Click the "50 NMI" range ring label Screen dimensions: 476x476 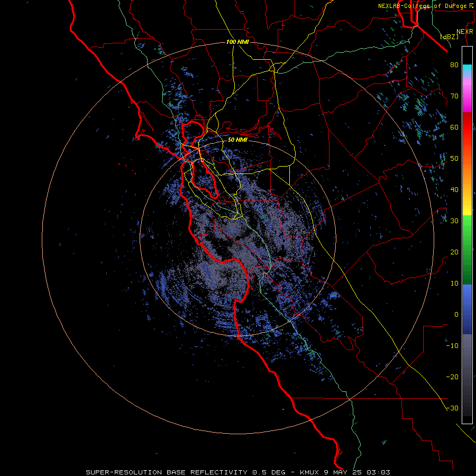pyautogui.click(x=237, y=140)
